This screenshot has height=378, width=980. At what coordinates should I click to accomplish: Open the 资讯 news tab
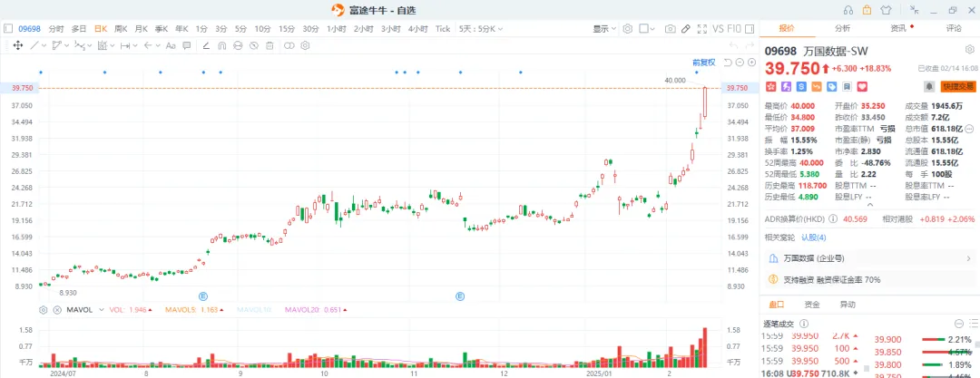pos(898,28)
